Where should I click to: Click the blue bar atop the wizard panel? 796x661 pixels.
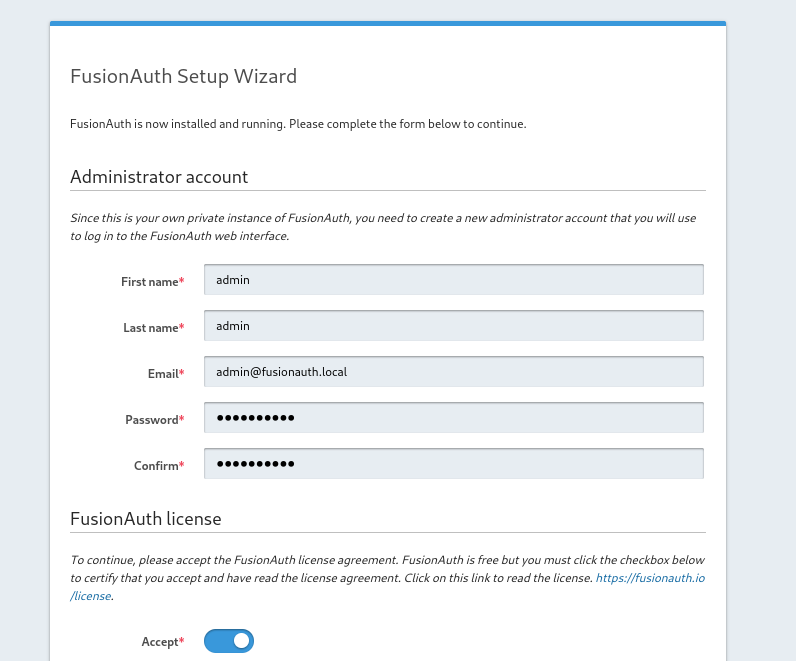pyautogui.click(x=388, y=23)
